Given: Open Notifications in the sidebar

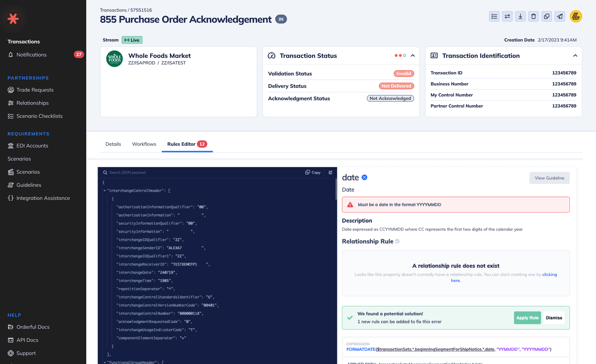Looking at the screenshot, I should 31,55.
